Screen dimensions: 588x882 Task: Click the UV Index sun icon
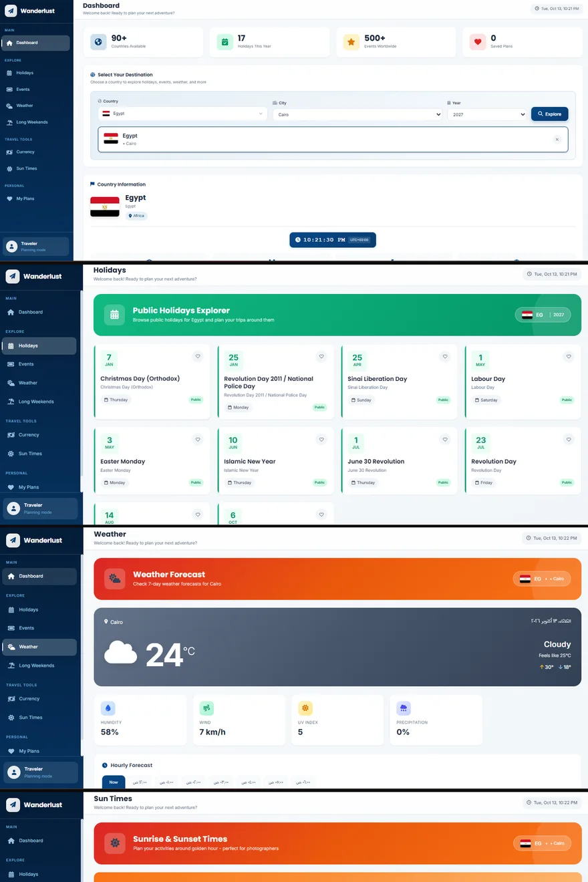(305, 708)
